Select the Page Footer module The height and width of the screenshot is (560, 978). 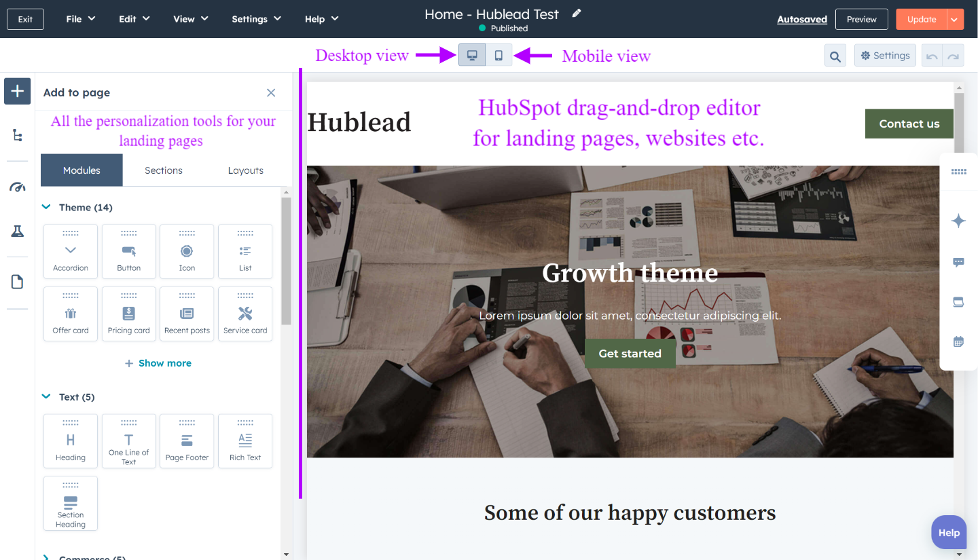point(187,441)
